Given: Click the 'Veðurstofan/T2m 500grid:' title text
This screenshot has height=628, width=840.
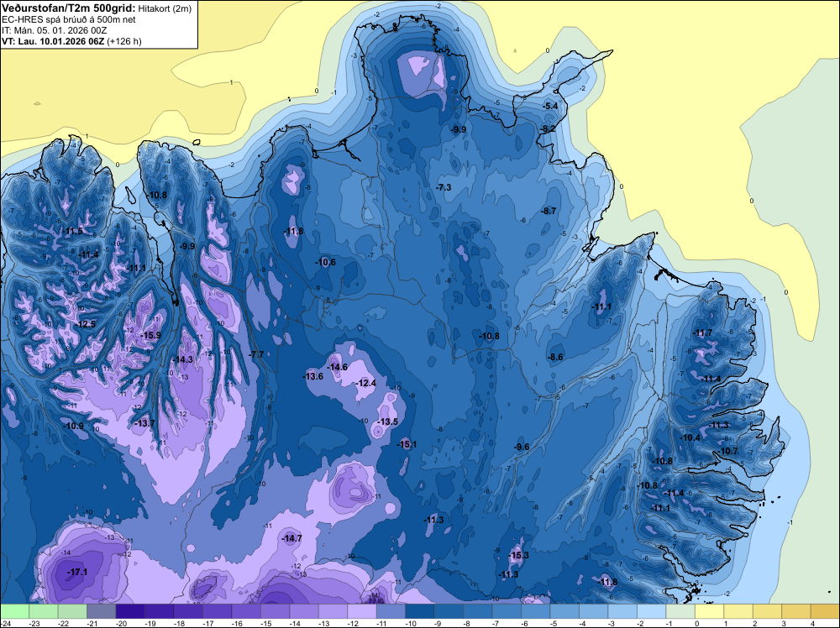Looking at the screenshot, I should [x=69, y=8].
